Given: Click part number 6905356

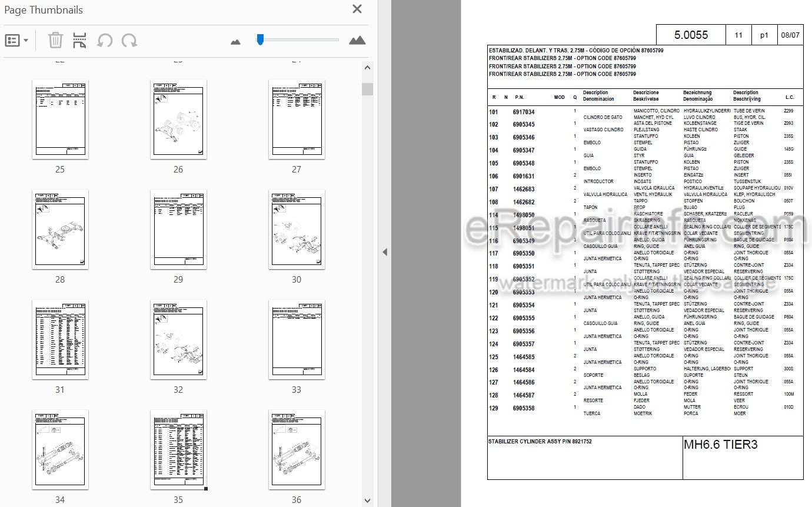Looking at the screenshot, I should click(524, 332).
